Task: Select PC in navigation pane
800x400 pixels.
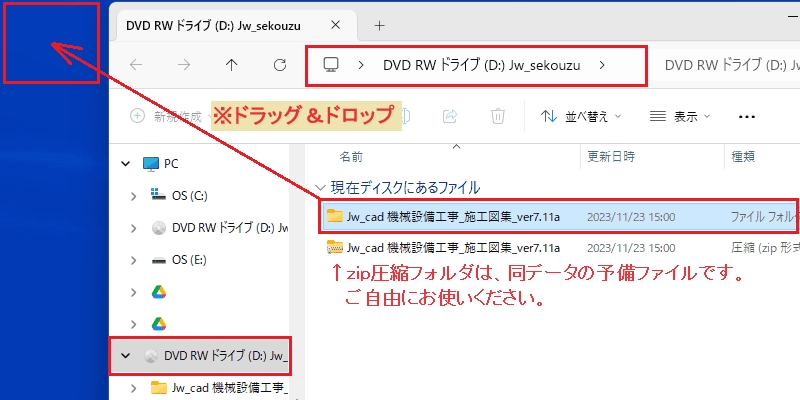Action: [x=161, y=164]
